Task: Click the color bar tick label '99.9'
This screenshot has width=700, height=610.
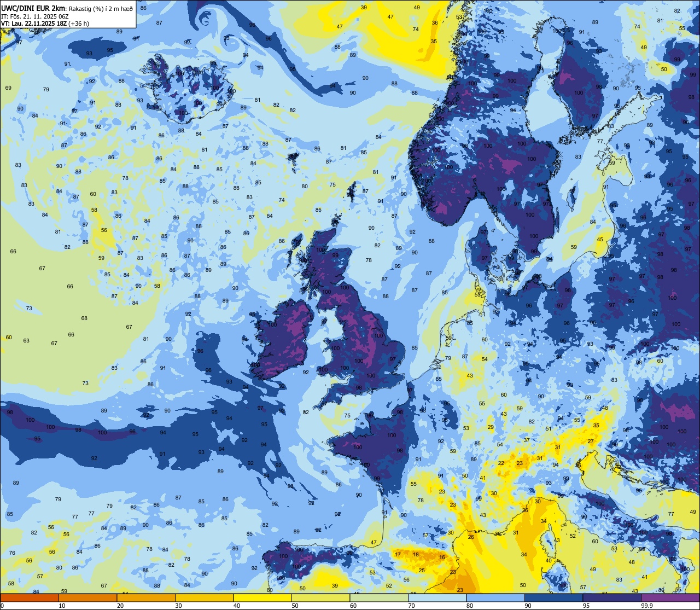Action: click(x=648, y=606)
